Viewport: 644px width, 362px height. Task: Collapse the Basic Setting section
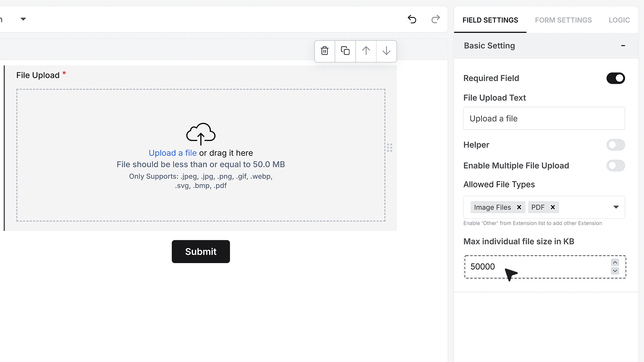click(x=623, y=46)
